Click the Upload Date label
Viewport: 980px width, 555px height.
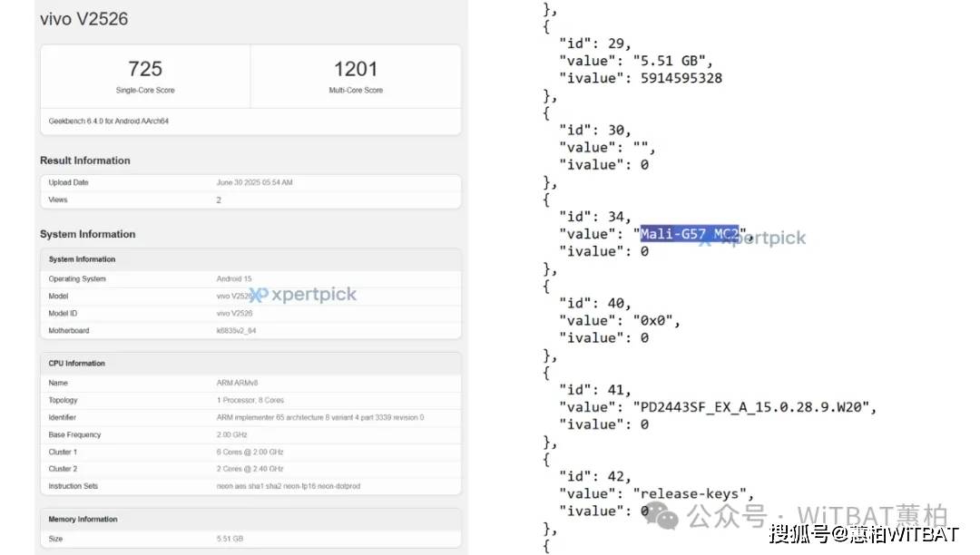69,183
